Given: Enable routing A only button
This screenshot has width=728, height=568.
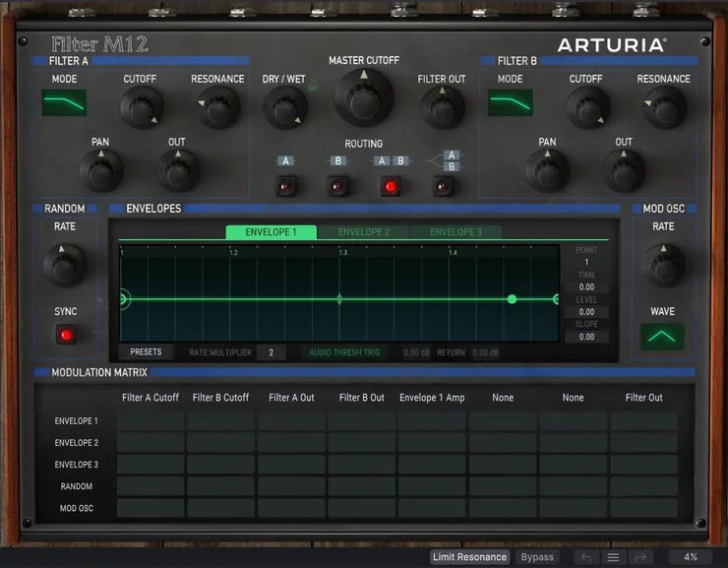Looking at the screenshot, I should [x=286, y=186].
